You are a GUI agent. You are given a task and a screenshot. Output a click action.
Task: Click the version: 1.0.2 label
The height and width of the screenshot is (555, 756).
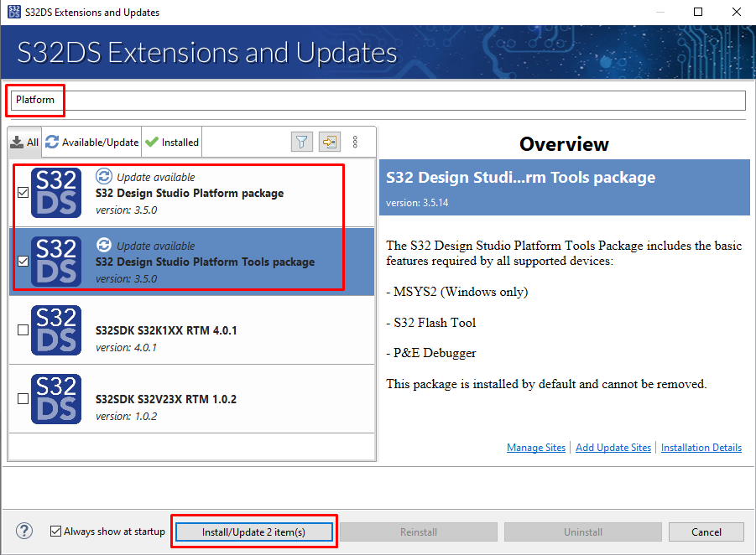[x=126, y=416]
